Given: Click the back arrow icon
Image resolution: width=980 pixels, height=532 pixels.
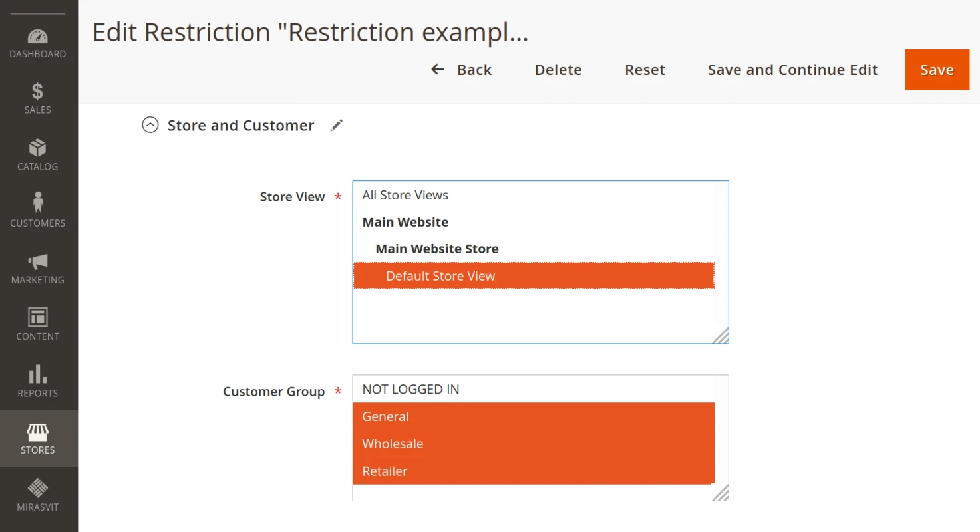Looking at the screenshot, I should [436, 69].
